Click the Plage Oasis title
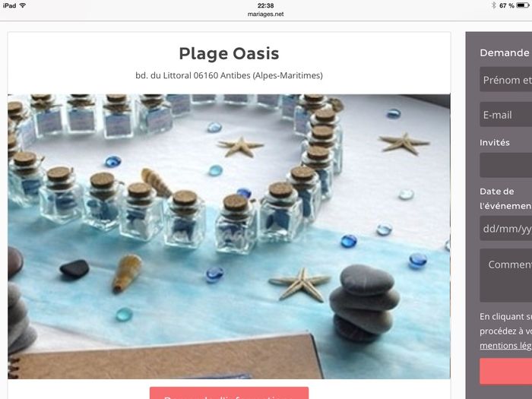 pyautogui.click(x=229, y=54)
